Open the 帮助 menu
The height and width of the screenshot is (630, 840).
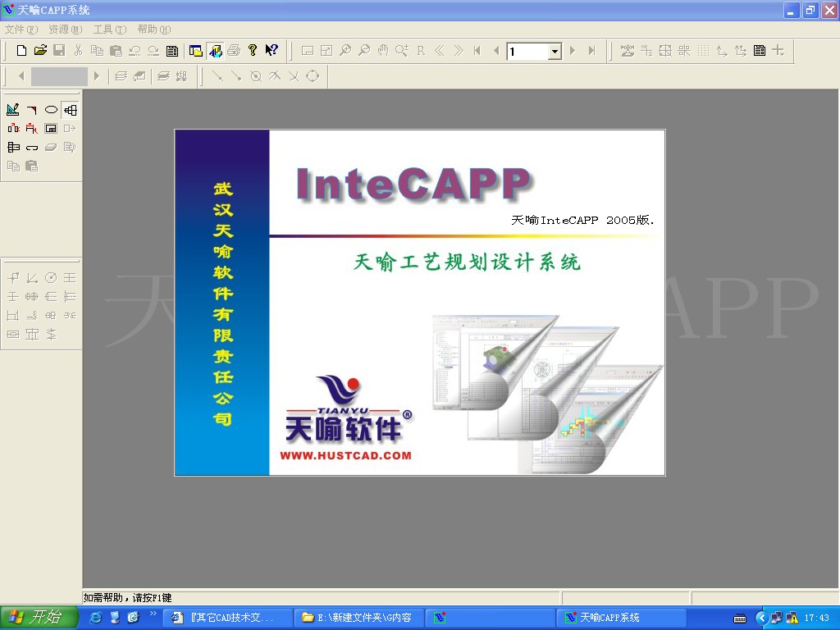point(154,30)
